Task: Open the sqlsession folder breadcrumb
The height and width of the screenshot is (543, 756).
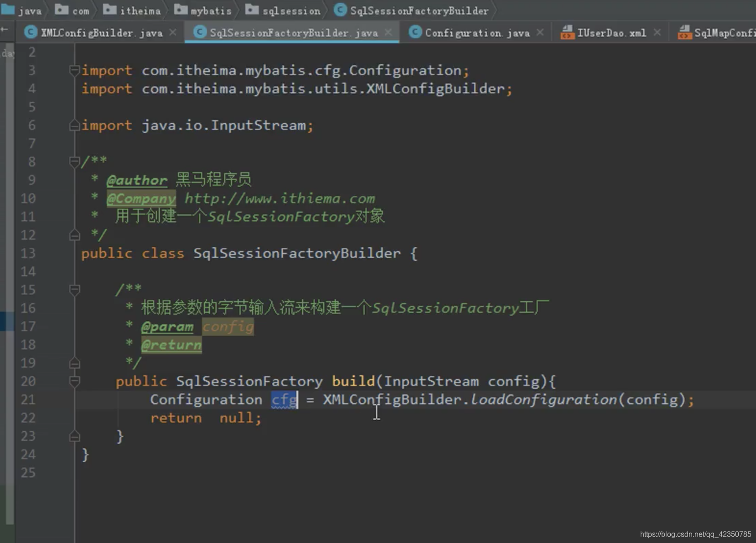Action: [x=283, y=10]
